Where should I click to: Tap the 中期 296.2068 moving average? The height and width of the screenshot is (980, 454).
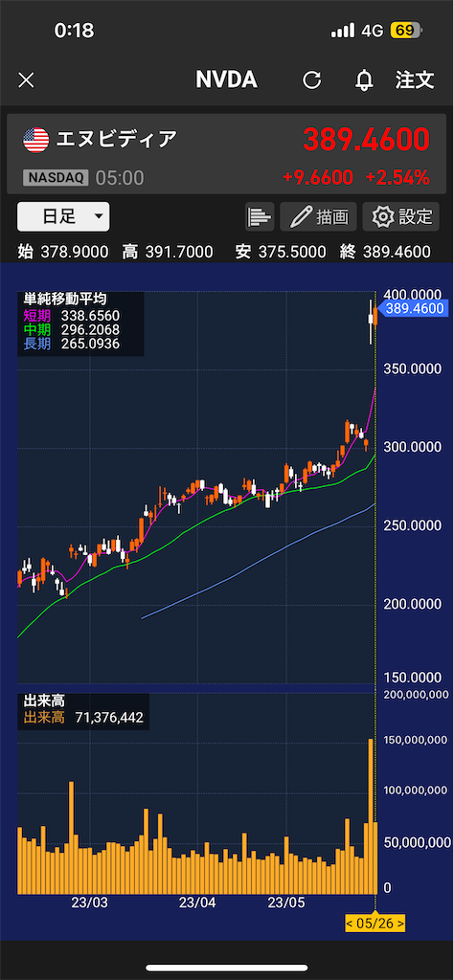click(x=71, y=329)
